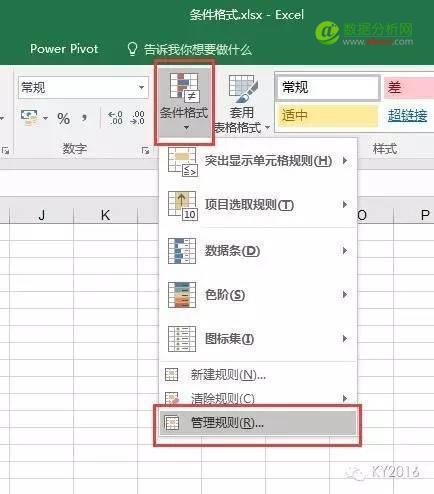Choose 新建规则(N)... menu entry
Image resolution: width=434 pixels, height=494 pixels.
259,375
